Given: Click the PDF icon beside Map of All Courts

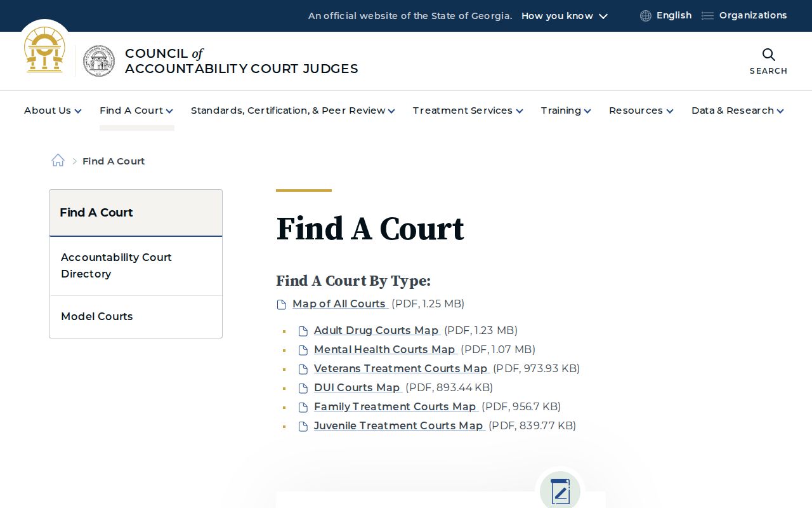Looking at the screenshot, I should click(282, 305).
